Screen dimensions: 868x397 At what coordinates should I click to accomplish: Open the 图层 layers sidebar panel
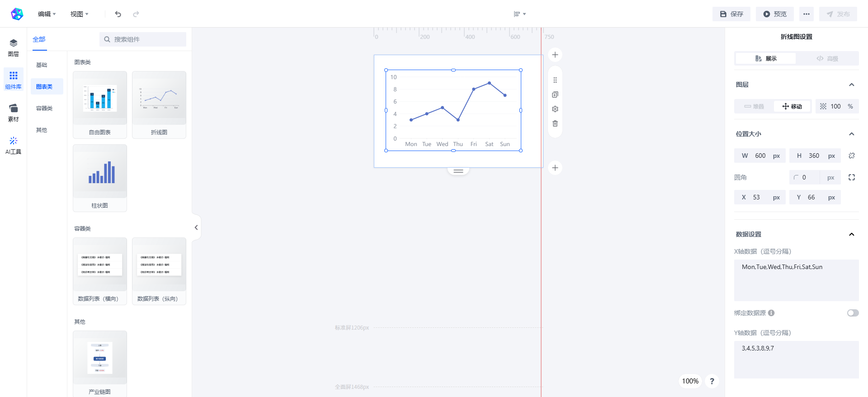point(14,47)
